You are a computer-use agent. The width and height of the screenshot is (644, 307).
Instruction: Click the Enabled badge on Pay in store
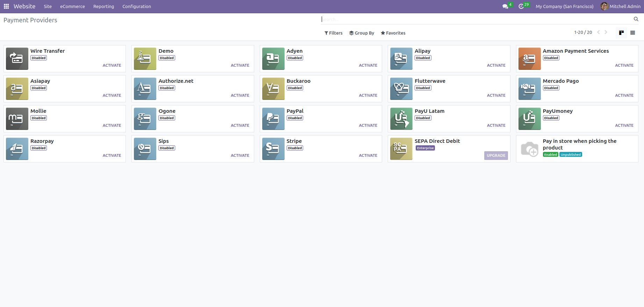[x=550, y=155]
